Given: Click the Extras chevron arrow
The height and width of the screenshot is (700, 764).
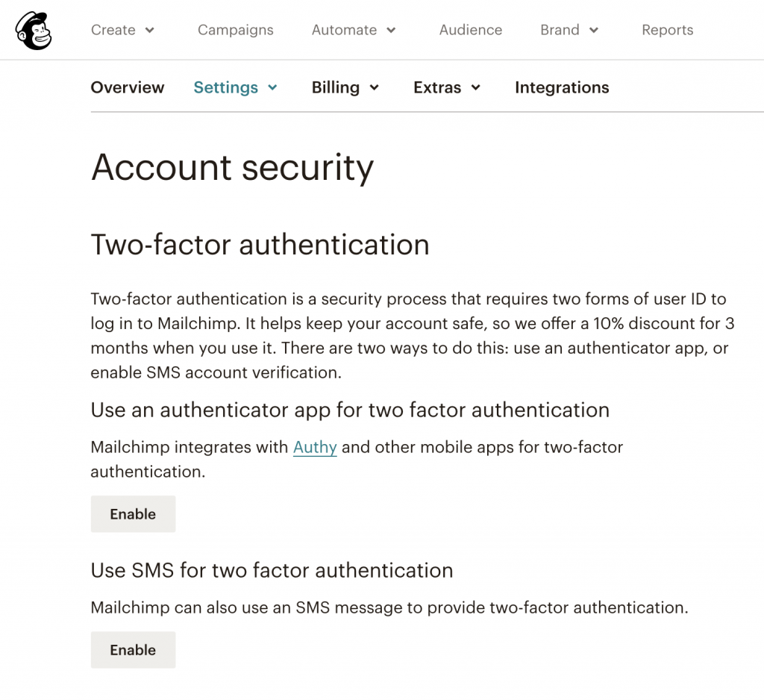Looking at the screenshot, I should pyautogui.click(x=477, y=87).
